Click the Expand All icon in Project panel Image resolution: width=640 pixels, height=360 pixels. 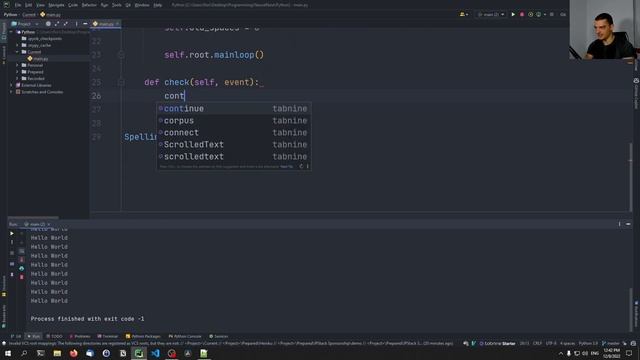click(57, 24)
